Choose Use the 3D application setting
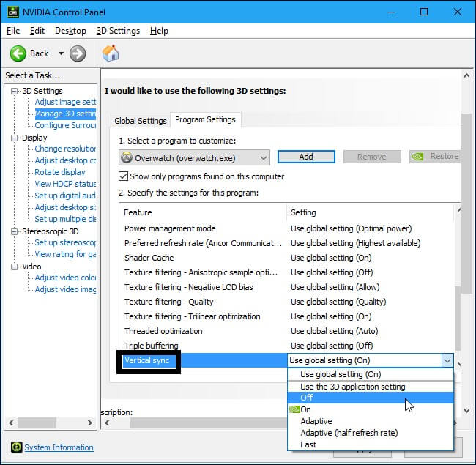 (371, 387)
